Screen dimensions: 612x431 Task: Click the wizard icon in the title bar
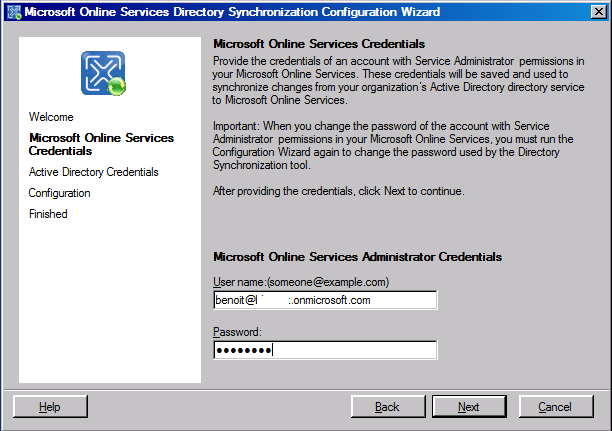pyautogui.click(x=13, y=11)
